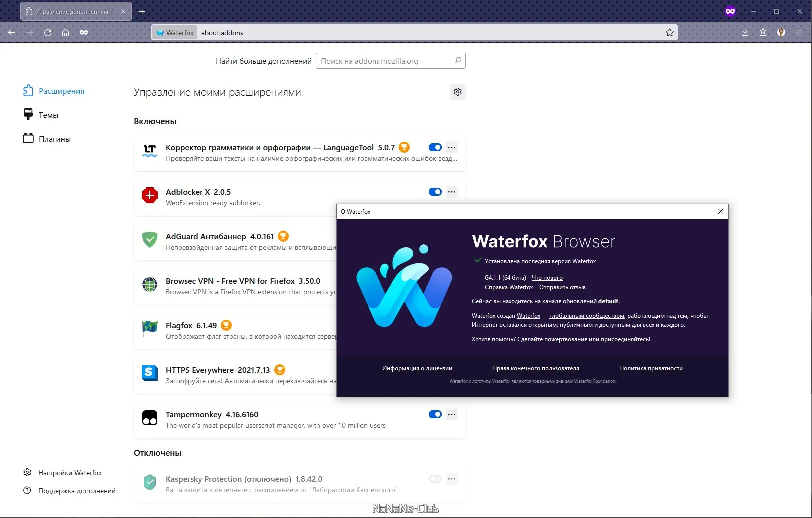Click the глобальным сообществом link
The height and width of the screenshot is (518, 812).
[x=587, y=316]
